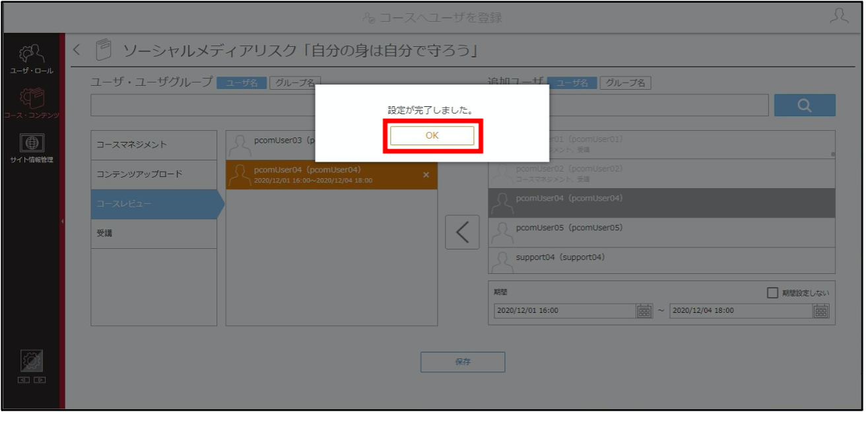Select the コンテンツアップロード role tab
This screenshot has height=423, width=868.
click(154, 175)
